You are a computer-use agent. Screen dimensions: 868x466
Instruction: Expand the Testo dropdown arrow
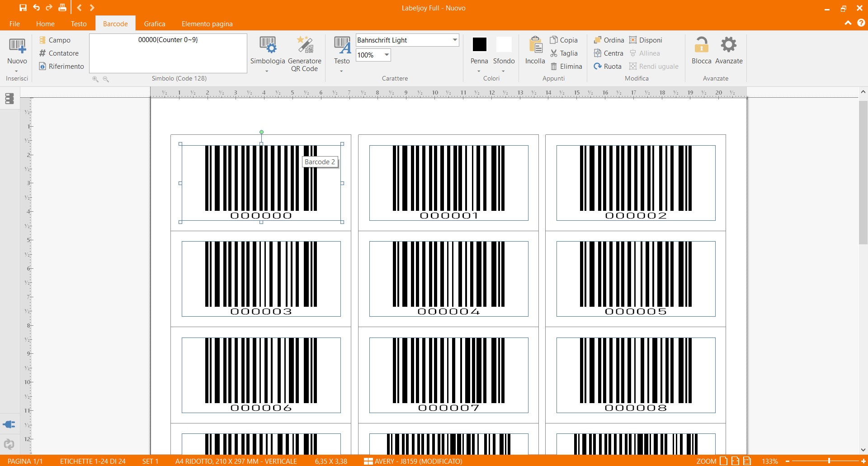point(341,71)
